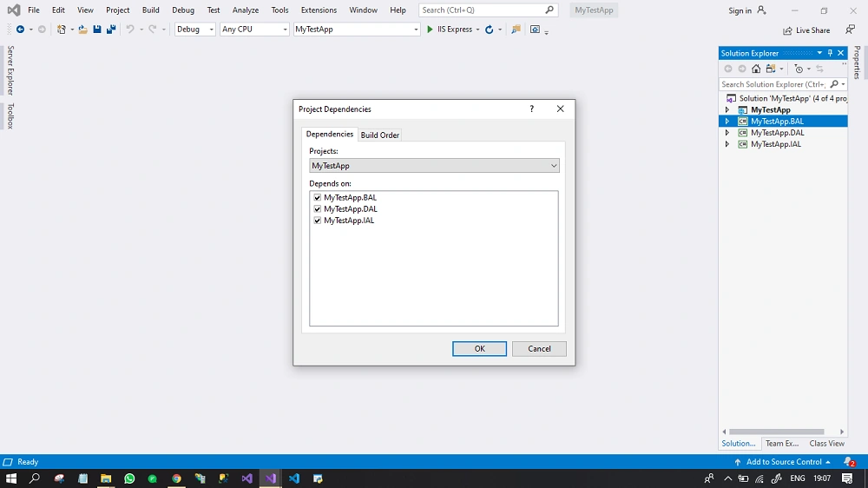Toggle the MyTestApp.IAL dependency checkbox
868x488 pixels.
[x=317, y=221]
